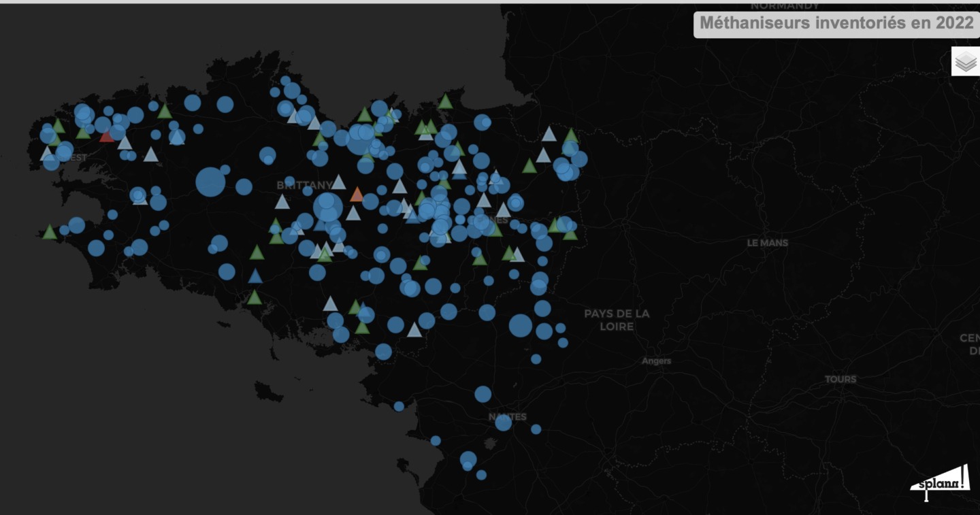Click the title 'Méthaniseurs inventoriés en 2022'
The image size is (980, 515).
pyautogui.click(x=836, y=23)
